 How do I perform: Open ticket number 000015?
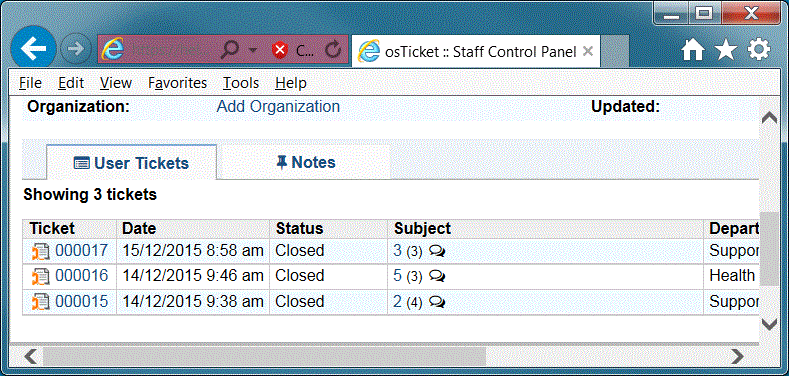click(82, 301)
